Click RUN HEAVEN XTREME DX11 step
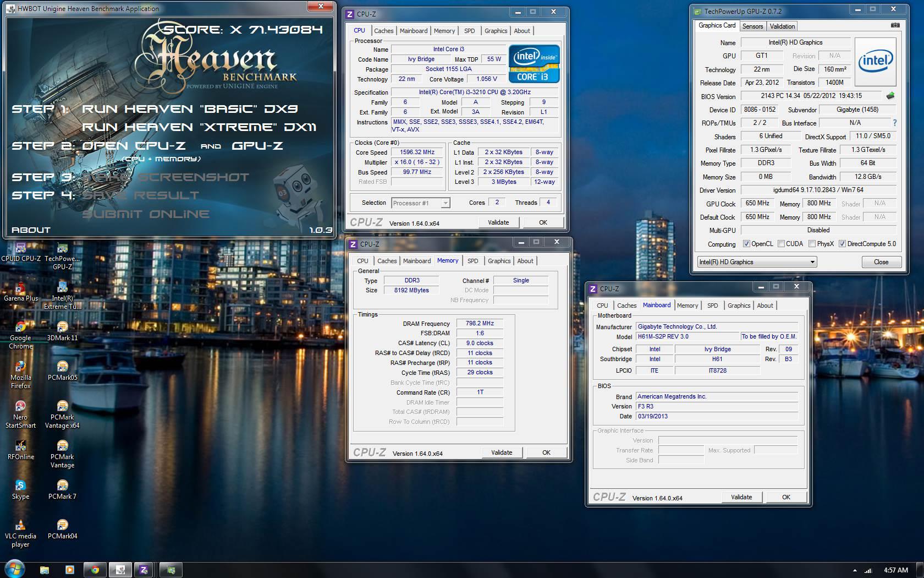Viewport: 924px width, 578px height. 199,127
